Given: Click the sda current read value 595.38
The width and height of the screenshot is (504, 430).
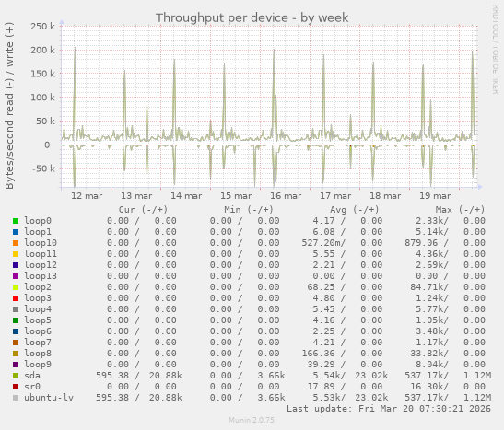Looking at the screenshot, I should coord(112,376).
